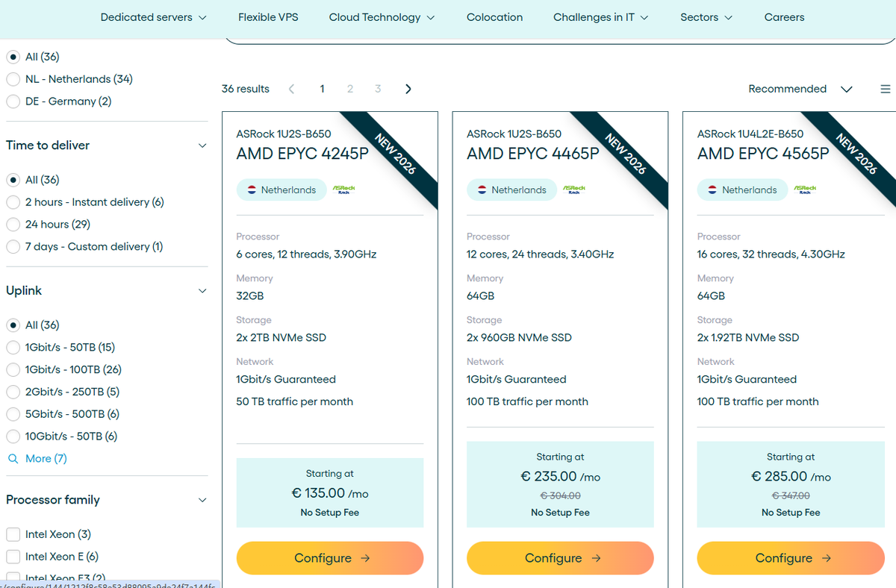896x588 pixels.
Task: Open the Careers page
Action: (x=785, y=17)
